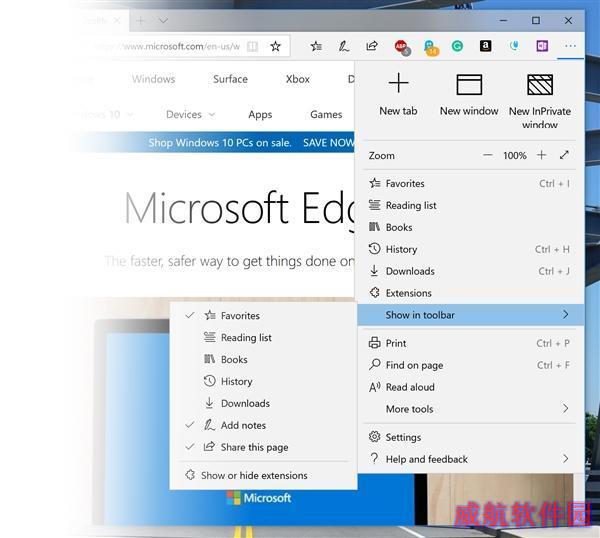Click the Windows link on page
The height and width of the screenshot is (538, 600).
click(x=153, y=79)
